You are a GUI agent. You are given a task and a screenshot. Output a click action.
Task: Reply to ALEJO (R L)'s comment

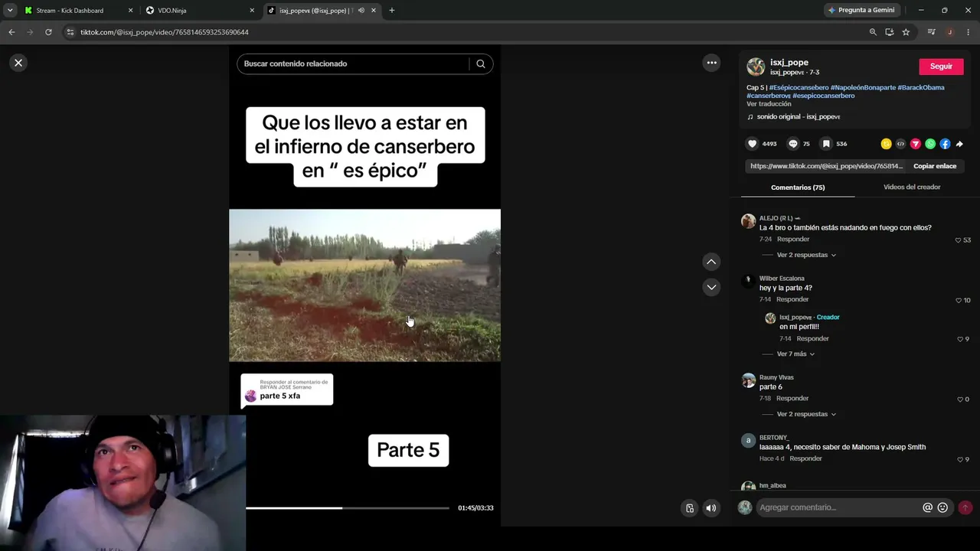[x=793, y=240]
